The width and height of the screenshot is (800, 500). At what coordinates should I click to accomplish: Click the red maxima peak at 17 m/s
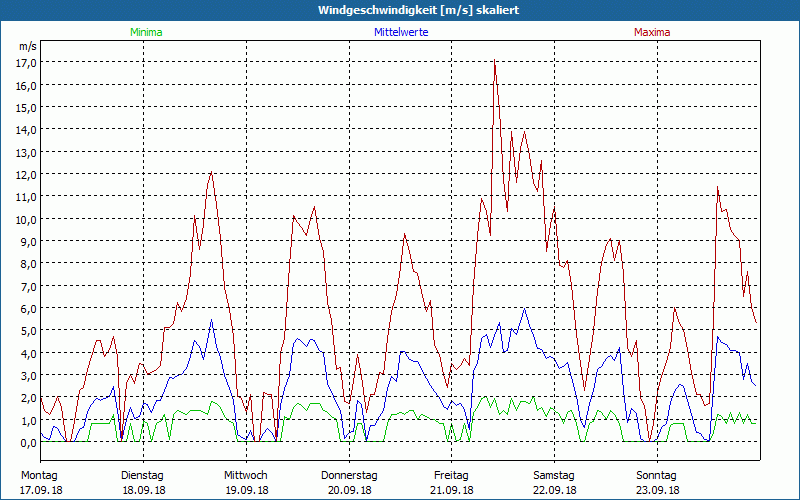(x=494, y=61)
